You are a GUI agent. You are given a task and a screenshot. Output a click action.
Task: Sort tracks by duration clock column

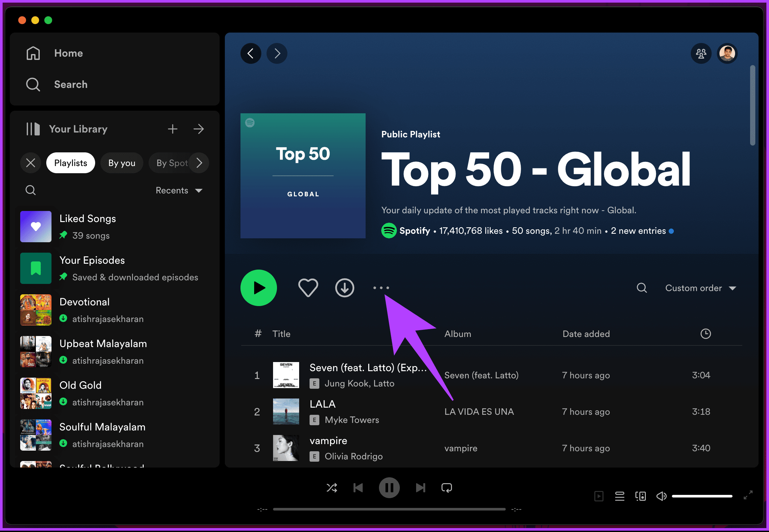point(705,334)
